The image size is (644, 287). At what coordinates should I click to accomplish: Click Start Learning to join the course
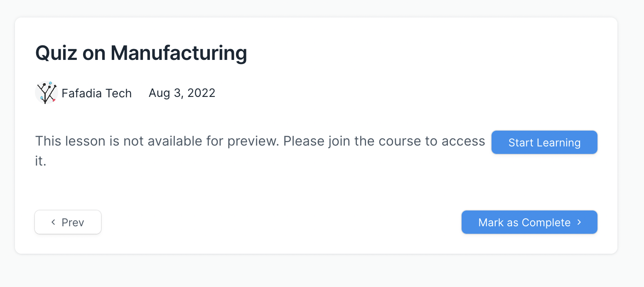point(544,142)
